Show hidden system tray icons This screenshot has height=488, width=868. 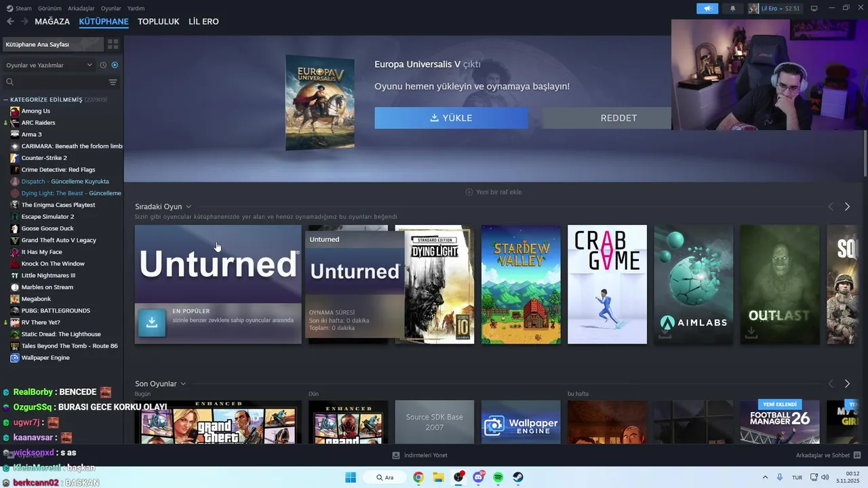pos(766,477)
